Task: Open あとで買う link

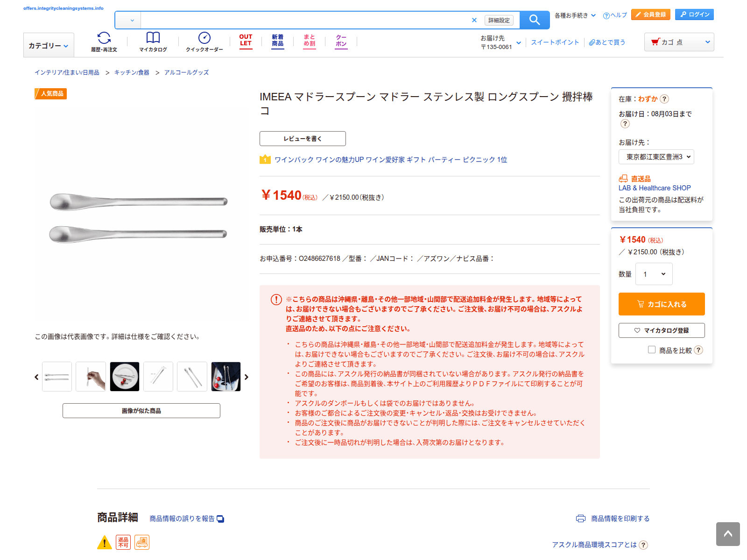Action: (607, 42)
